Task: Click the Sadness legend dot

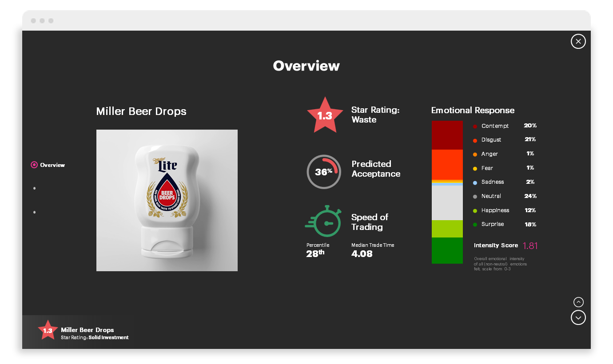Action: 475,182
